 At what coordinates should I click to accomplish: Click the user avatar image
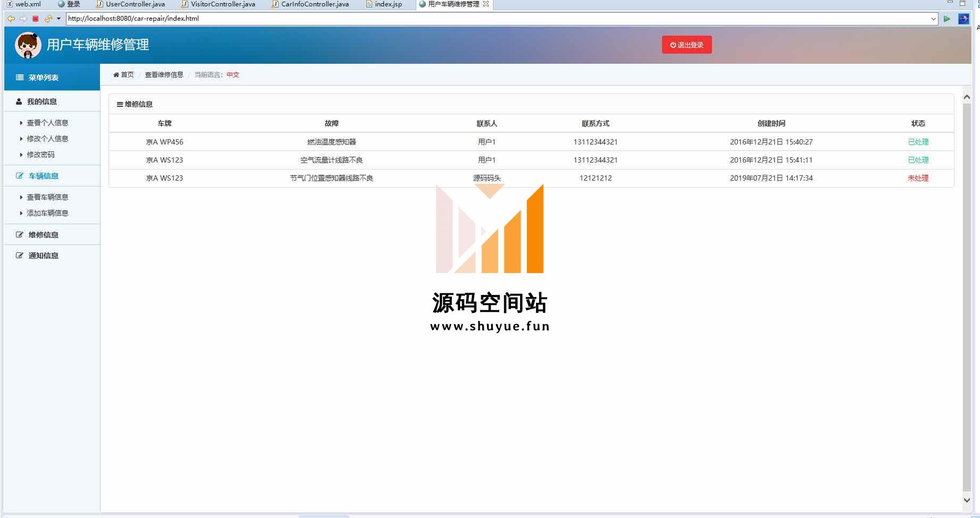tap(28, 45)
